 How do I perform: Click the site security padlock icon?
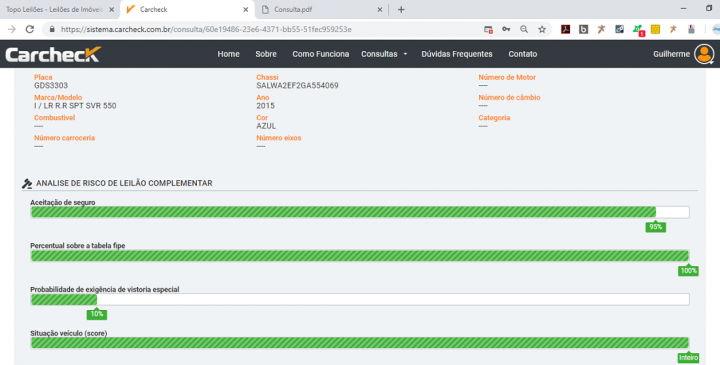pos(52,29)
